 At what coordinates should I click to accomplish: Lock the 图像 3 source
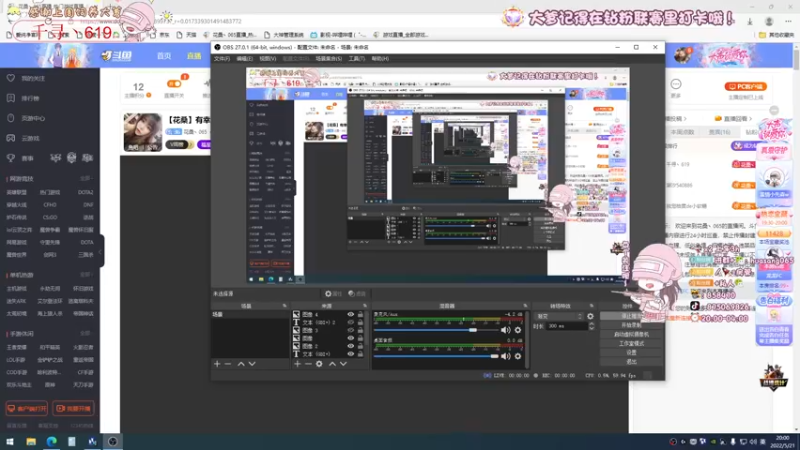coord(360,330)
